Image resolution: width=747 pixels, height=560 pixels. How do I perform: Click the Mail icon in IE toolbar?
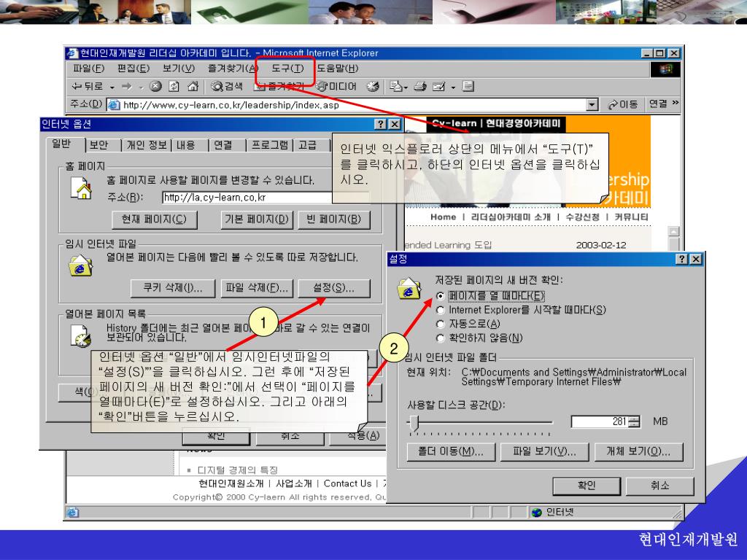pos(395,86)
